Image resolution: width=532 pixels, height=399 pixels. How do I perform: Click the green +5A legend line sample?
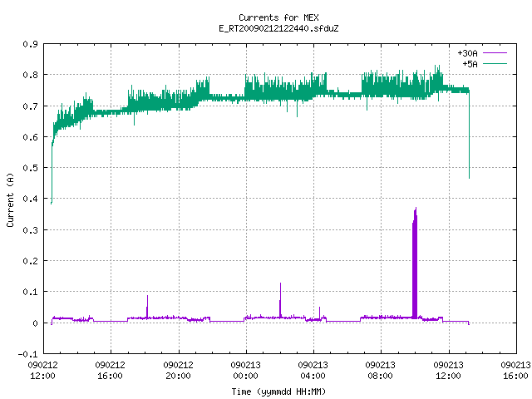pyautogui.click(x=495, y=63)
